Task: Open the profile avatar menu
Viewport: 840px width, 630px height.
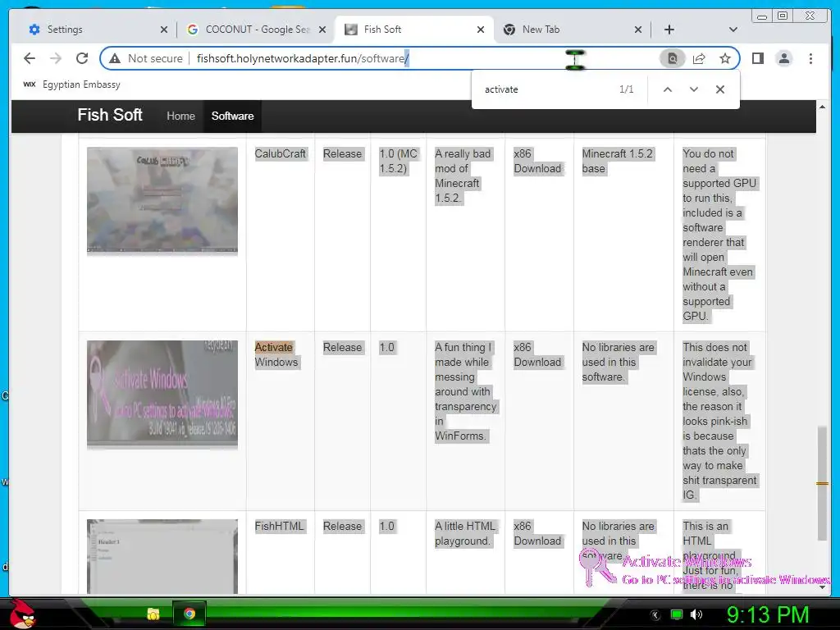Action: tap(783, 58)
